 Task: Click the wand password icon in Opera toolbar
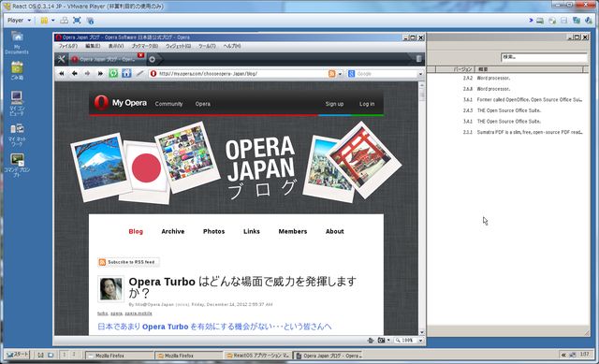tap(139, 73)
